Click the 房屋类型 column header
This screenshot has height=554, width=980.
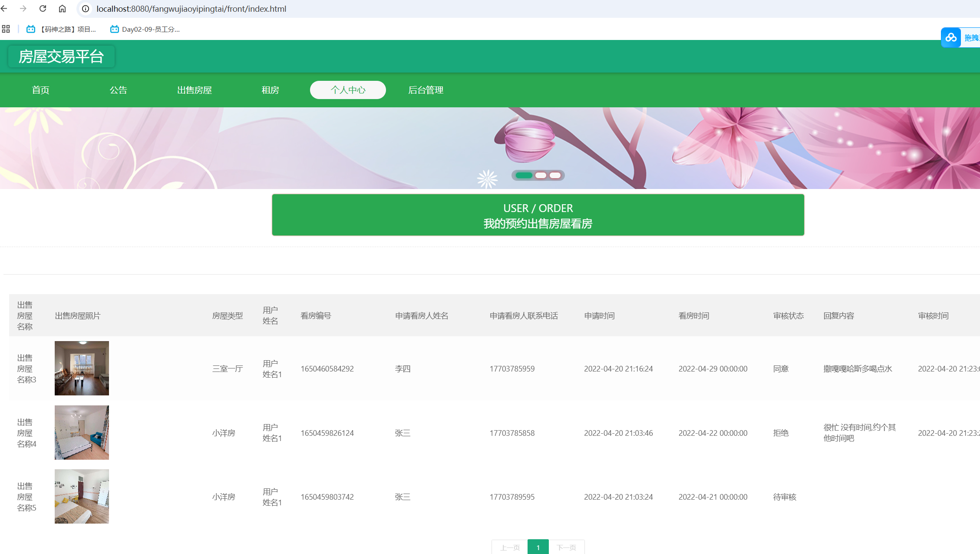[228, 316]
